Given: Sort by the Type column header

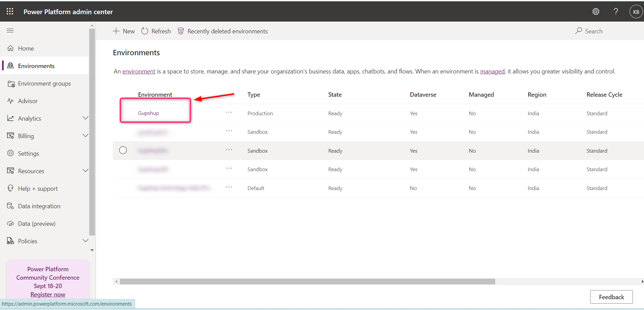Looking at the screenshot, I should [x=254, y=95].
